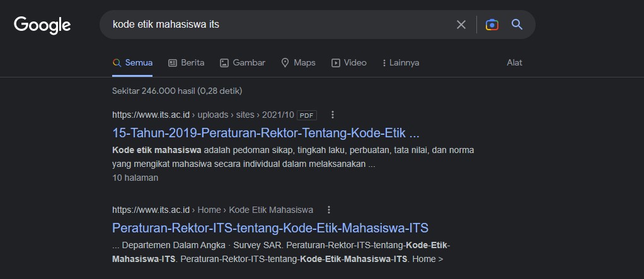644x279 pixels.
Task: Click the magnifying glass search button
Action: (517, 25)
